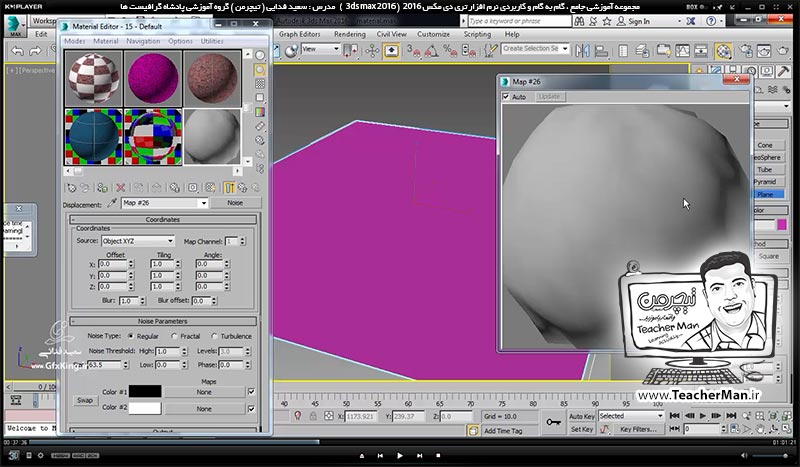This screenshot has height=467, width=800.
Task: Click the Align tool icon
Action: click(x=602, y=51)
